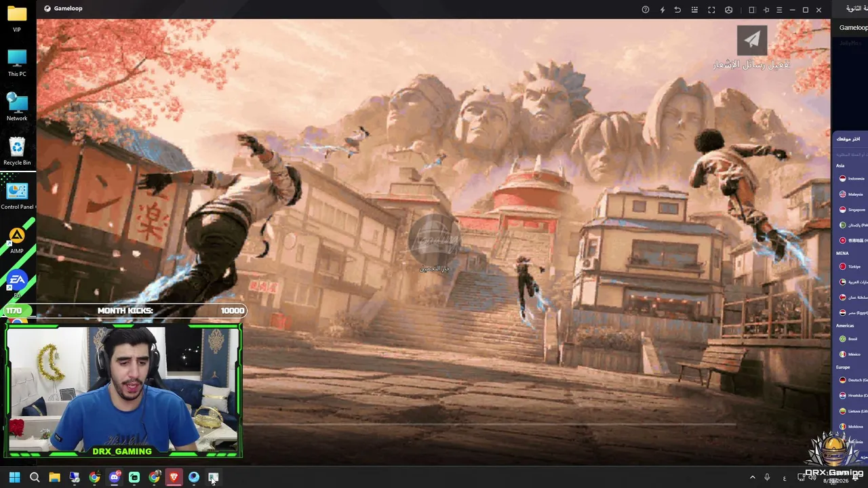Open the Streamlabs taskbar icon
This screenshot has width=868, height=488.
pyautogui.click(x=134, y=478)
